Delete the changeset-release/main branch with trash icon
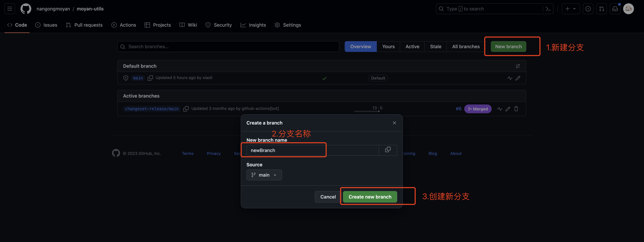The height and width of the screenshot is (242, 644). tap(516, 109)
